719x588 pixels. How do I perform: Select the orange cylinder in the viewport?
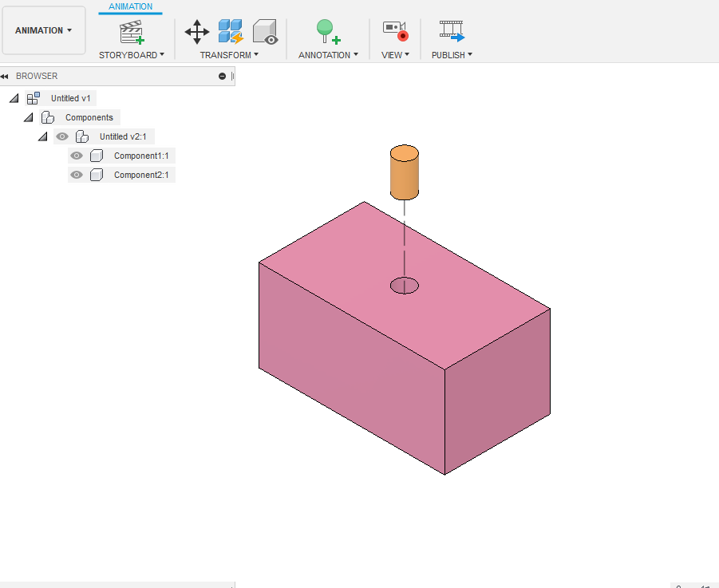(405, 173)
